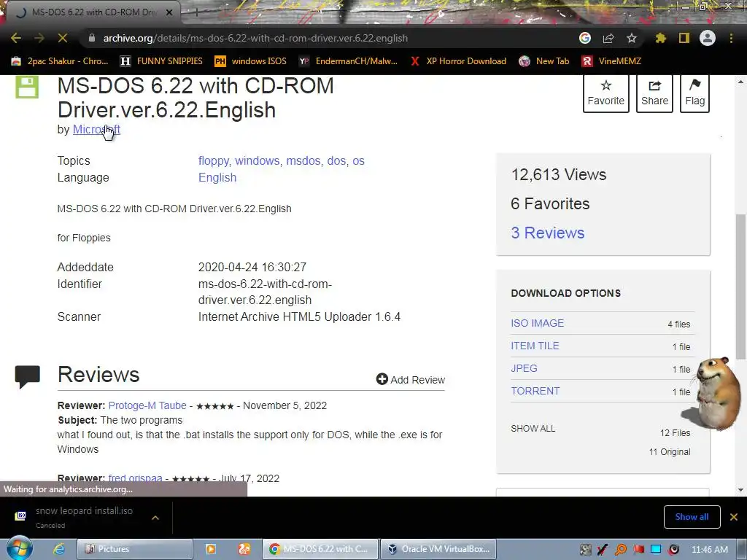Switch to Oracle VM VirtualBox taskbar window

point(438,549)
